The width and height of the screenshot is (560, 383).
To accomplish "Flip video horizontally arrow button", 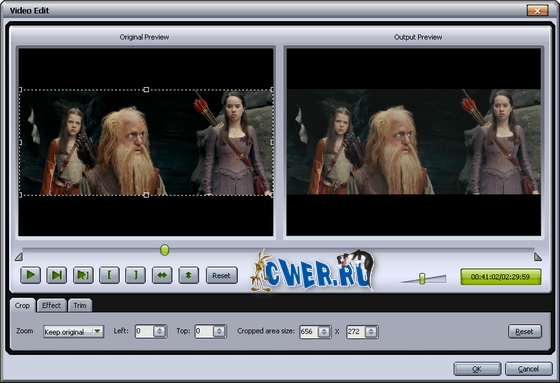I will [x=162, y=275].
